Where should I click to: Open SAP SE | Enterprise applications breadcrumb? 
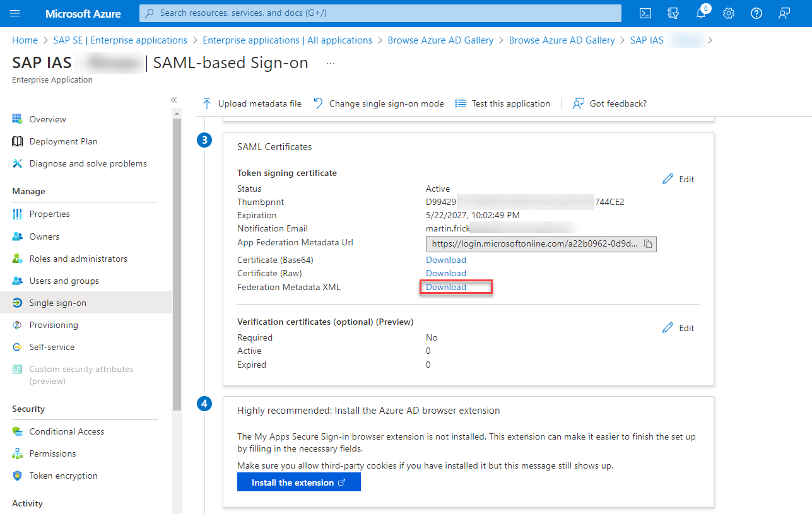(x=120, y=40)
